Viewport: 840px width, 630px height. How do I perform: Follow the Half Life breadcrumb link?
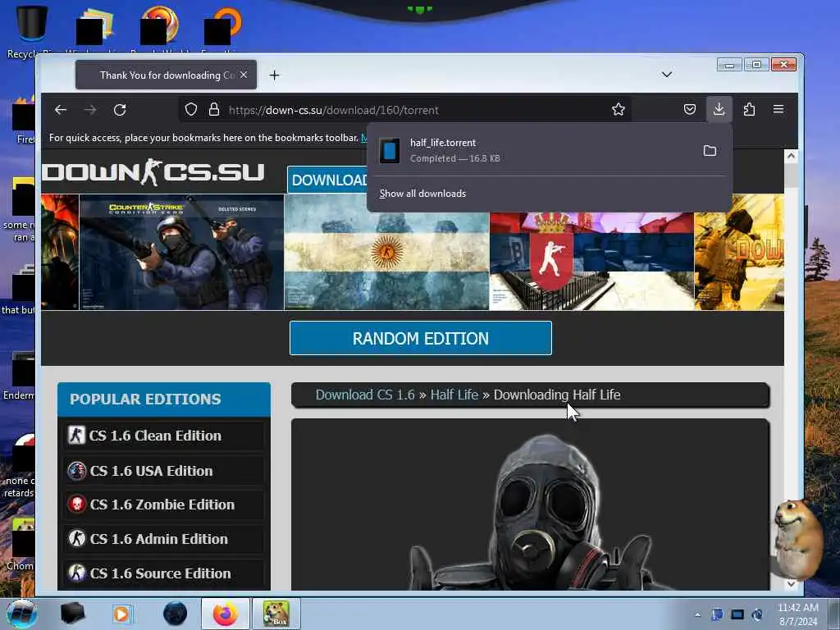(454, 395)
